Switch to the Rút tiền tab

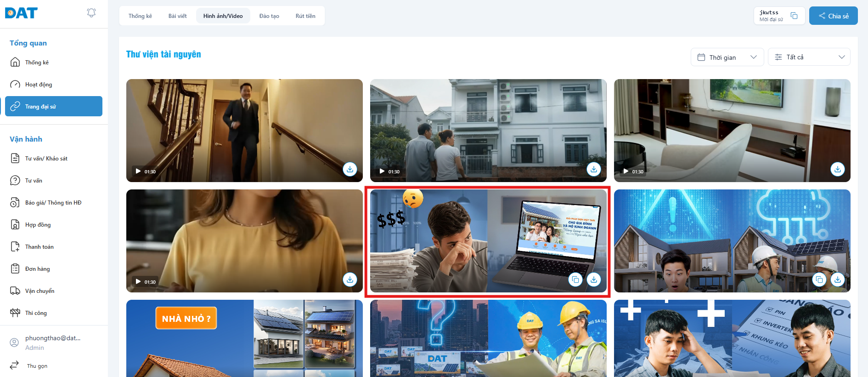pyautogui.click(x=305, y=16)
